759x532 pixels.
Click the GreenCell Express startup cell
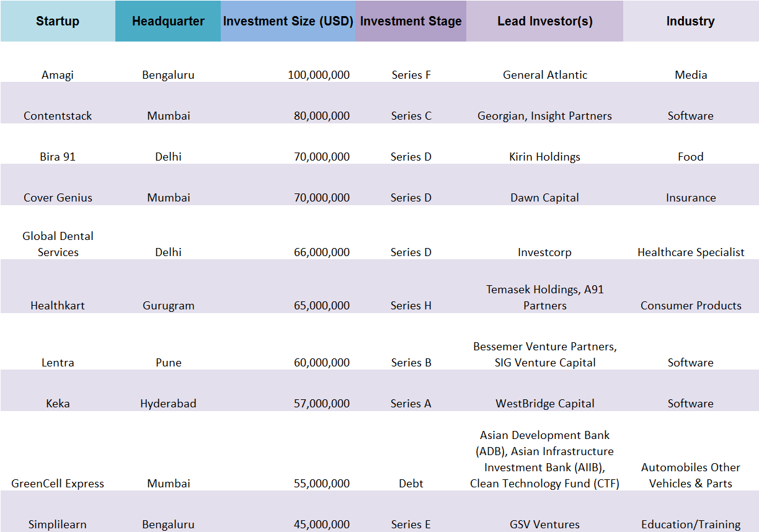tap(58, 484)
